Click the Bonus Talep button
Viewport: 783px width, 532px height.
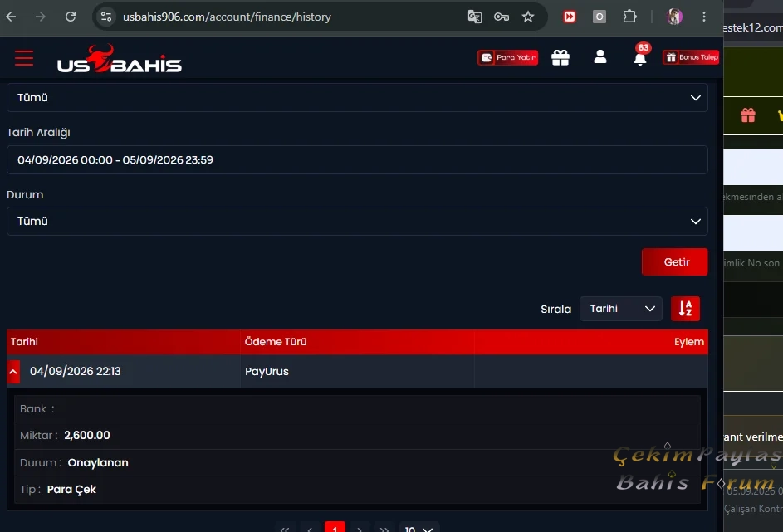pos(691,57)
